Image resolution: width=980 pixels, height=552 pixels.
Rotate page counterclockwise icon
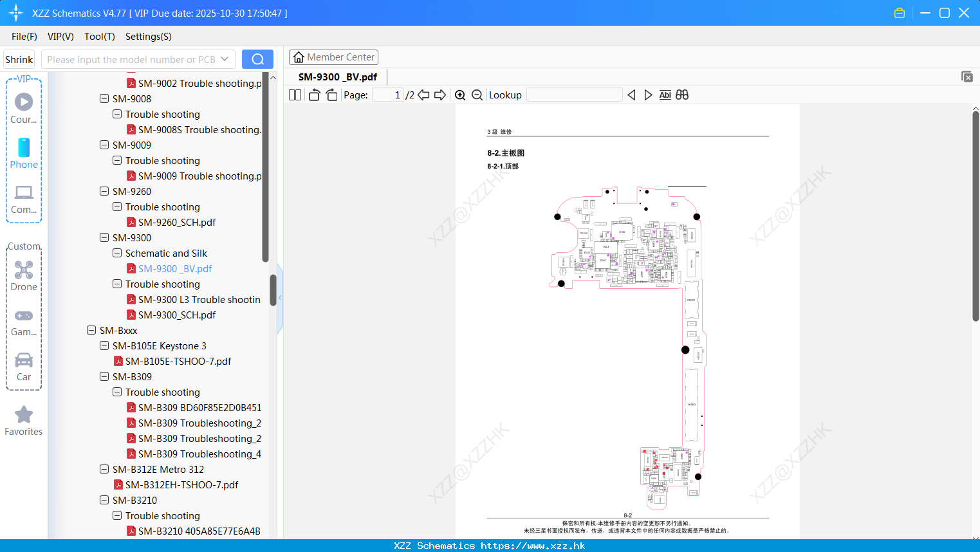pyautogui.click(x=314, y=95)
